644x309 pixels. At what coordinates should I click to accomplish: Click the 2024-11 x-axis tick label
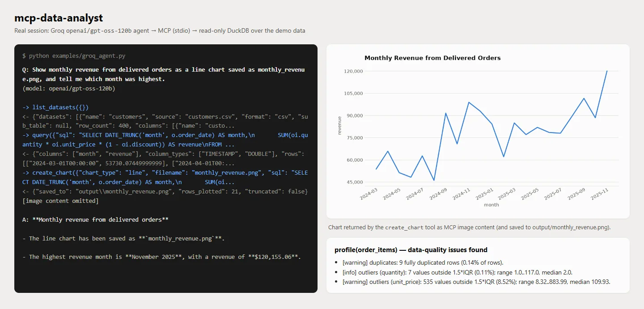click(461, 193)
